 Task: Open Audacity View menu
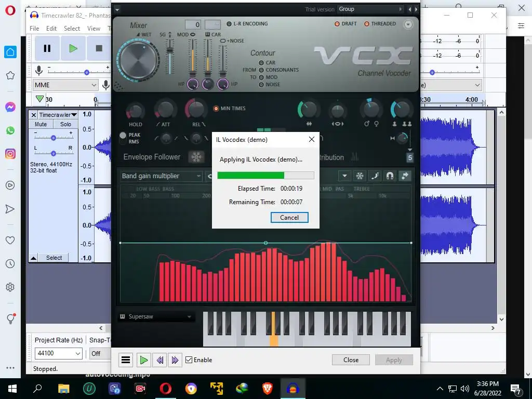point(94,29)
